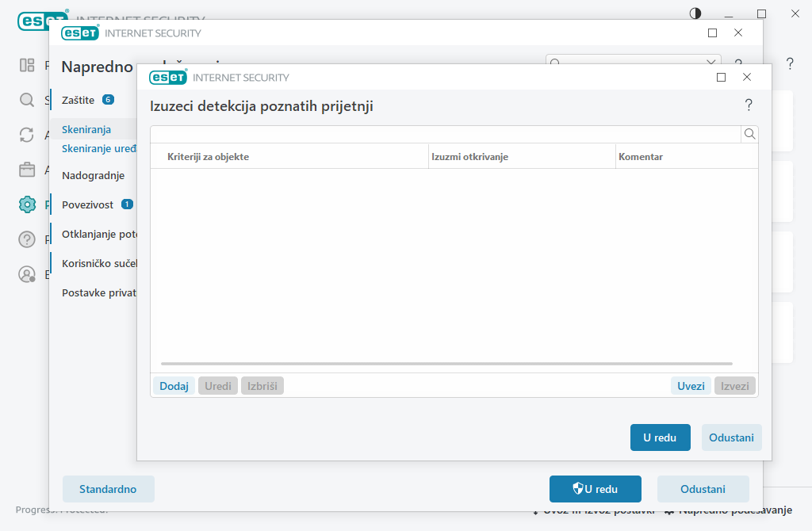Click the Uvezi button
This screenshot has height=531, width=812.
click(691, 386)
